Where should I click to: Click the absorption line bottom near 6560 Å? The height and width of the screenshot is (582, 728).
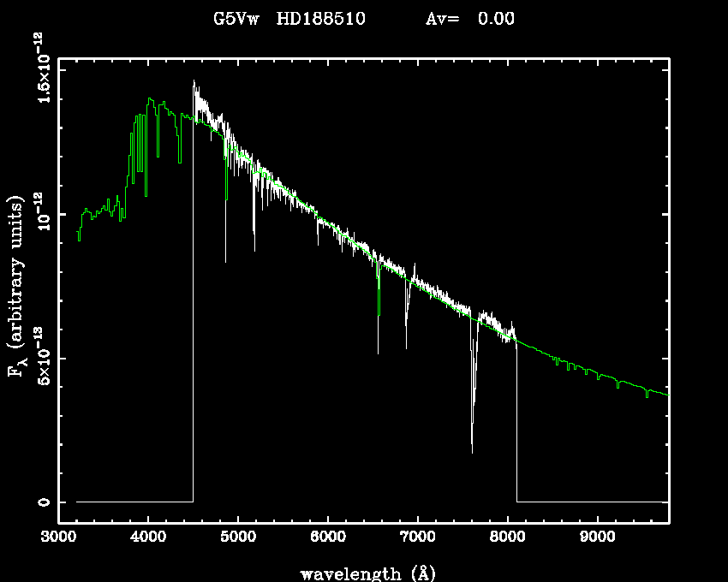coord(378,352)
